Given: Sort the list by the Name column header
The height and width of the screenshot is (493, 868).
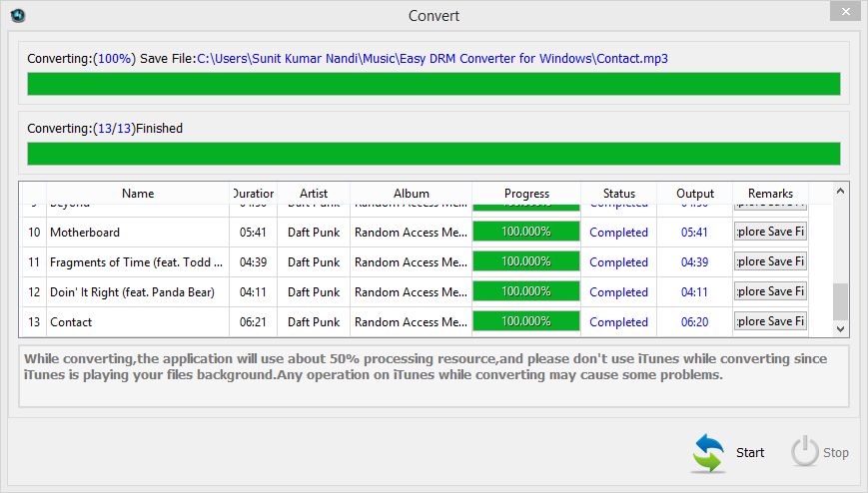Looking at the screenshot, I should [138, 194].
